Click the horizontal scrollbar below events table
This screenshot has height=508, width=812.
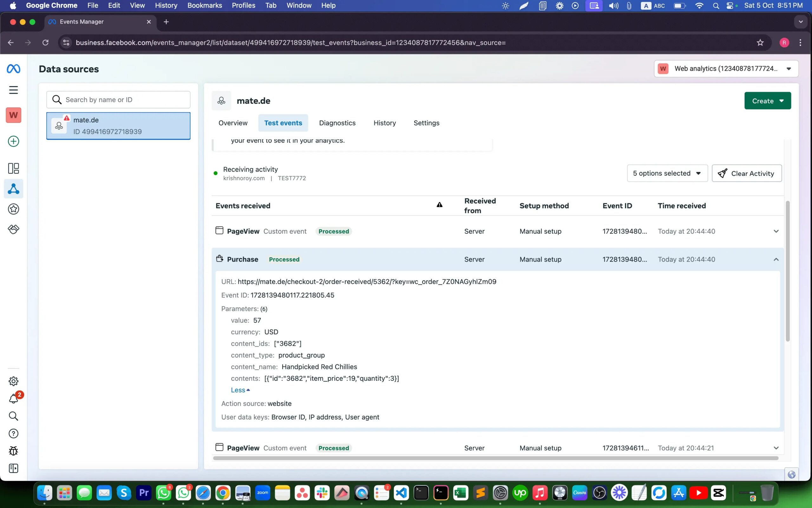495,458
